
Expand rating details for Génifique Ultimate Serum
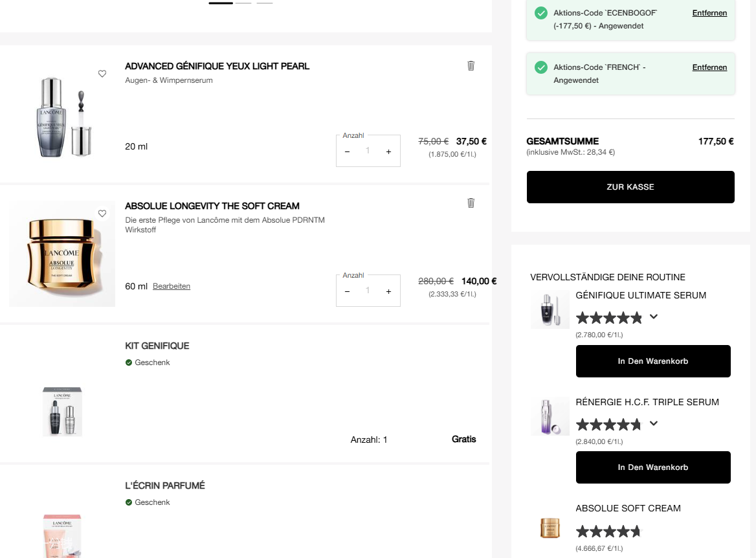654,317
